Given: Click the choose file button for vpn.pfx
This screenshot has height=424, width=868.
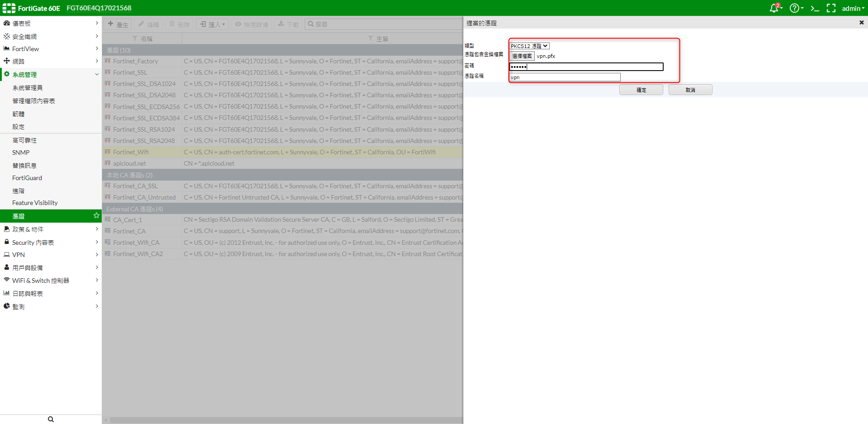Looking at the screenshot, I should (522, 56).
